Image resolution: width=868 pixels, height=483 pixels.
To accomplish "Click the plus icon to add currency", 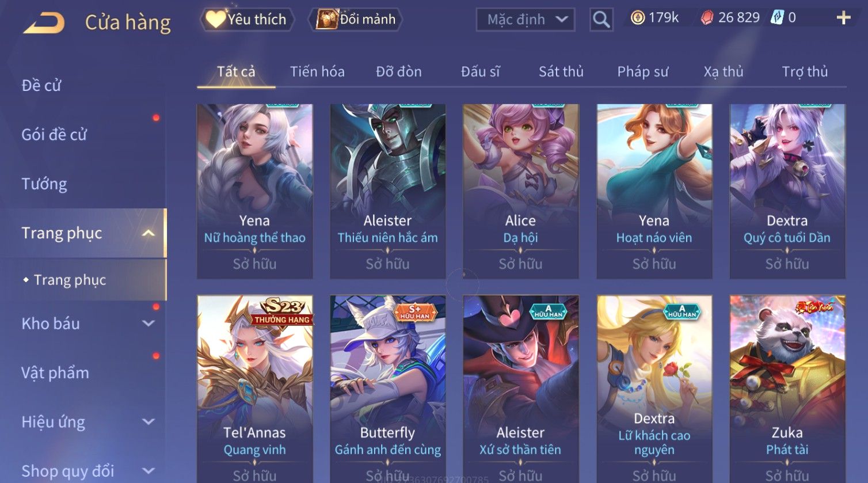I will pyautogui.click(x=843, y=18).
